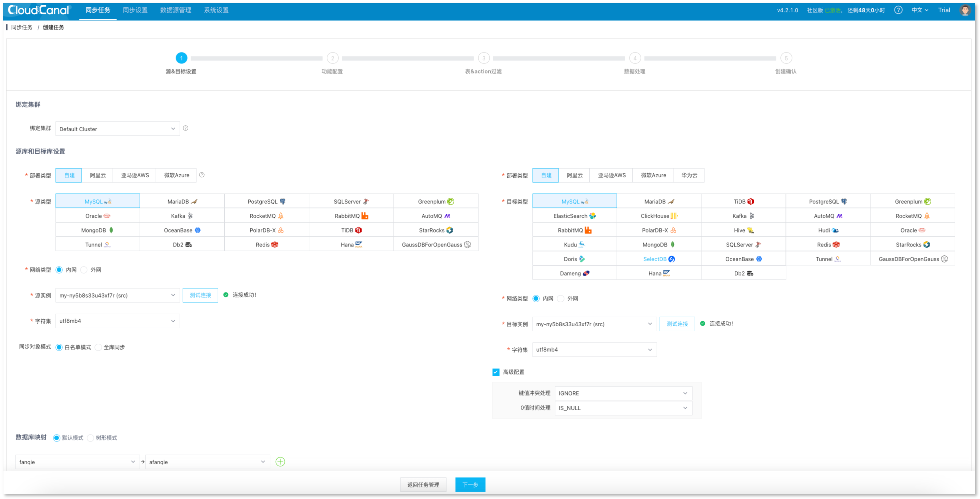Select Doris as target type
The width and height of the screenshot is (980, 499).
(x=574, y=259)
